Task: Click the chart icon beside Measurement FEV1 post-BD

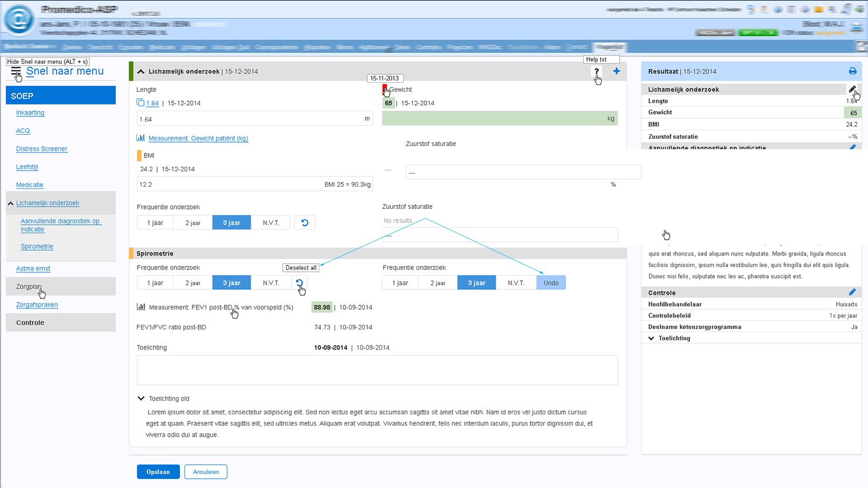Action: tap(141, 307)
